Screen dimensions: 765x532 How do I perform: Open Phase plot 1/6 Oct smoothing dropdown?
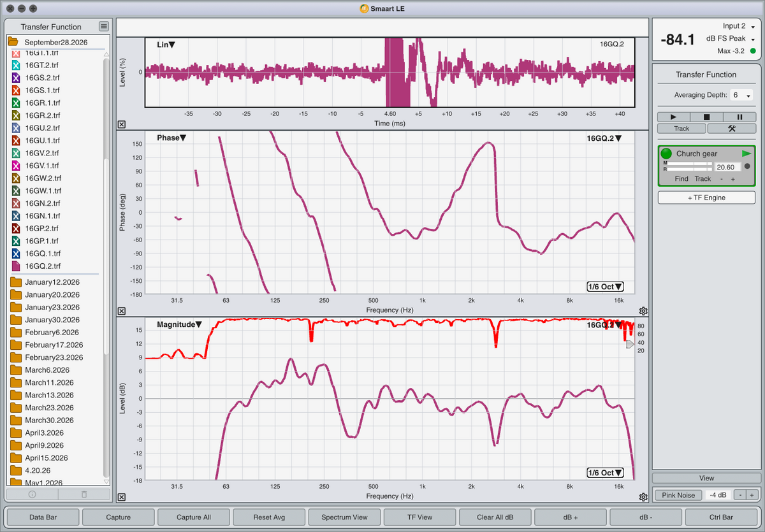606,287
